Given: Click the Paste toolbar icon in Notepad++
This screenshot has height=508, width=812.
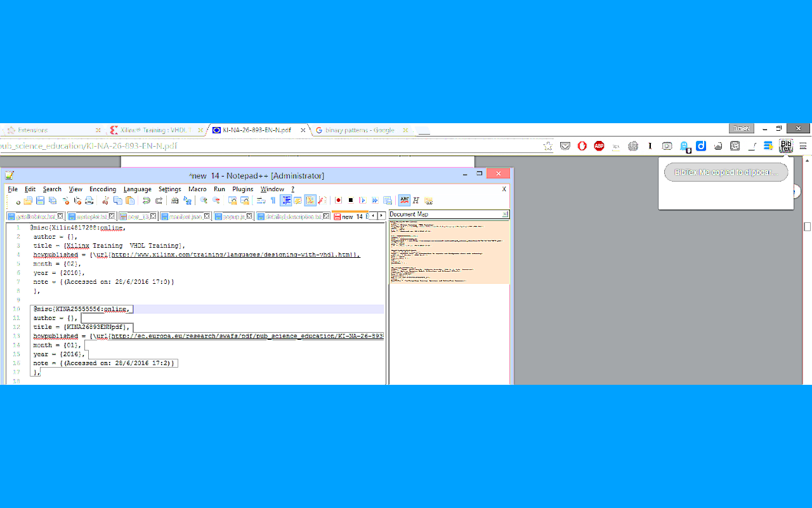Looking at the screenshot, I should click(x=130, y=201).
